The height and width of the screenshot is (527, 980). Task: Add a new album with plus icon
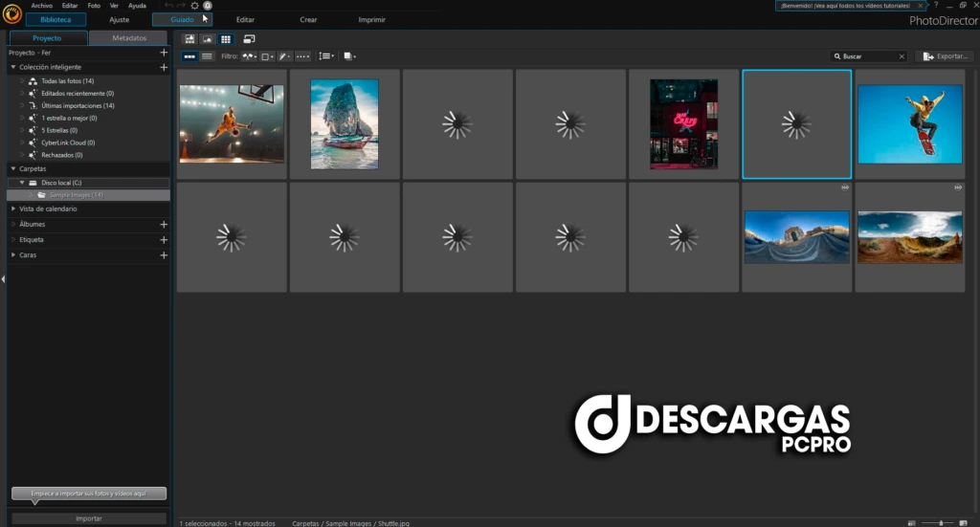point(164,224)
